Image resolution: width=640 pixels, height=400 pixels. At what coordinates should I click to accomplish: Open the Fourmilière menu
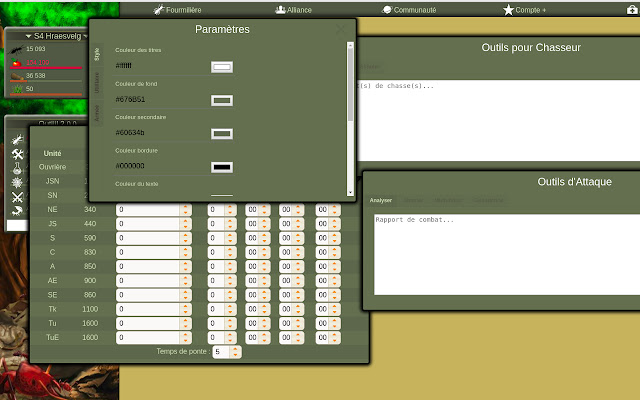(x=178, y=9)
